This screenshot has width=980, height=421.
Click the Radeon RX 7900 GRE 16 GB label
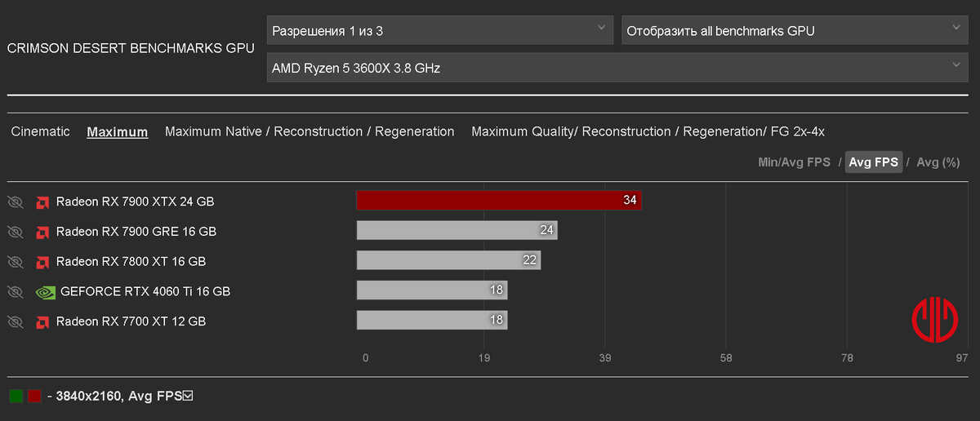coord(136,232)
